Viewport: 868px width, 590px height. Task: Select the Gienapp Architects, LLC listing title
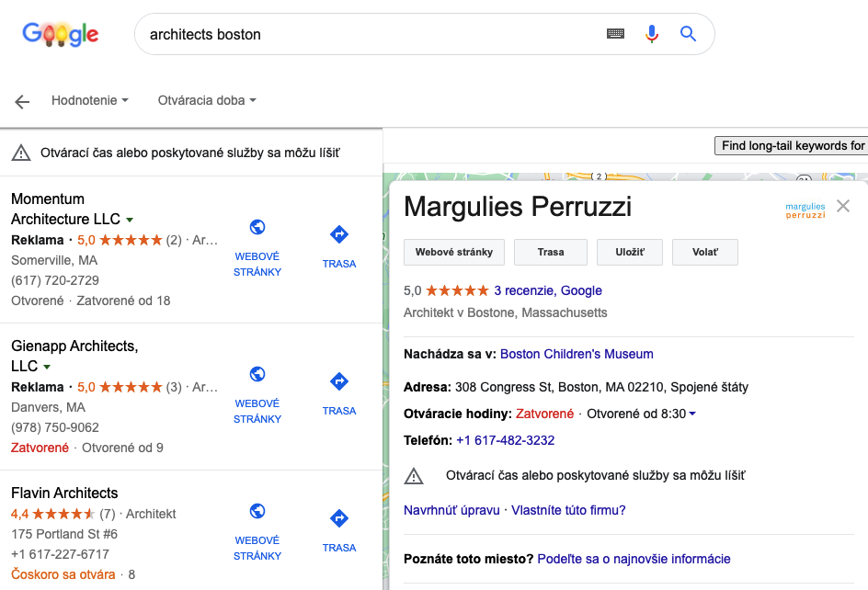[74, 356]
